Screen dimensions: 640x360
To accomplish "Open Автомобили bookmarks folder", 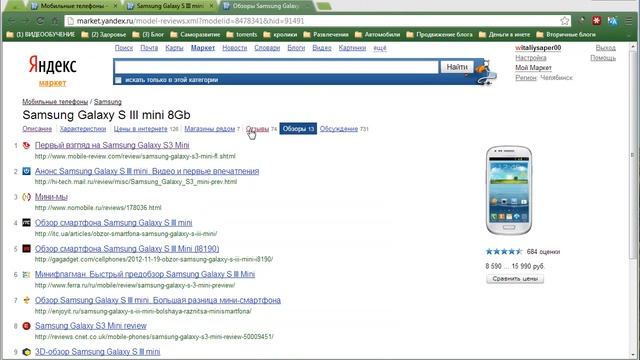I will (378, 35).
